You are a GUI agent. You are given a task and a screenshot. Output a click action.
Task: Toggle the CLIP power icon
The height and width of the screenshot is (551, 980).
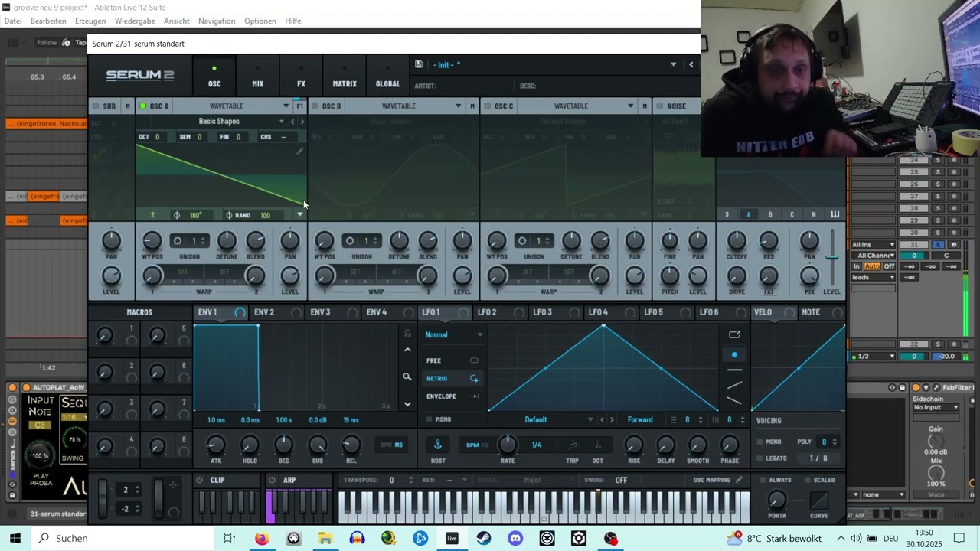199,480
